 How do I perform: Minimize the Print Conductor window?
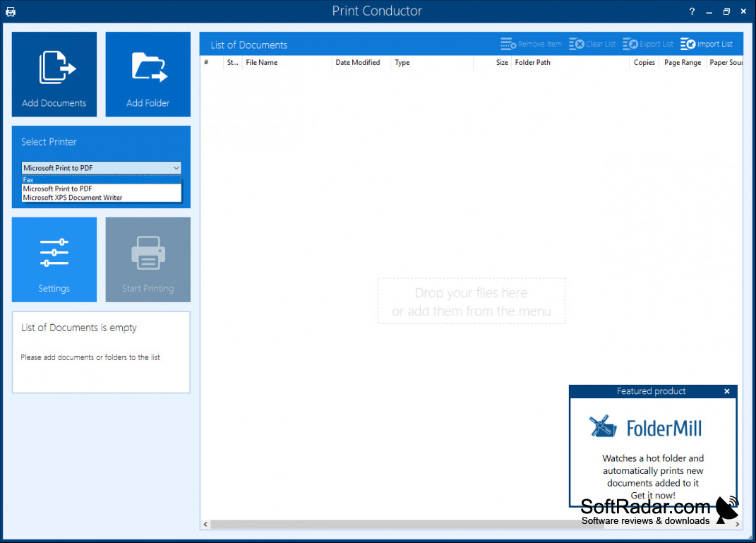tap(709, 11)
